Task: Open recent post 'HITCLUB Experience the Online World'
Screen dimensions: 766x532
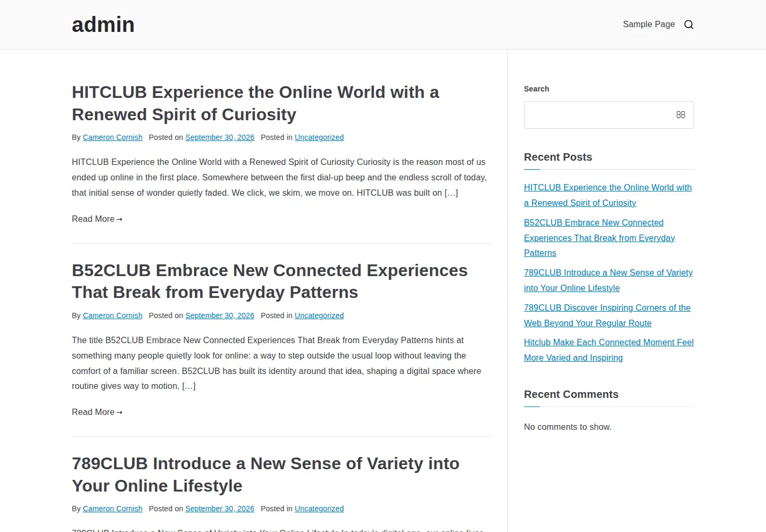Action: click(x=607, y=195)
